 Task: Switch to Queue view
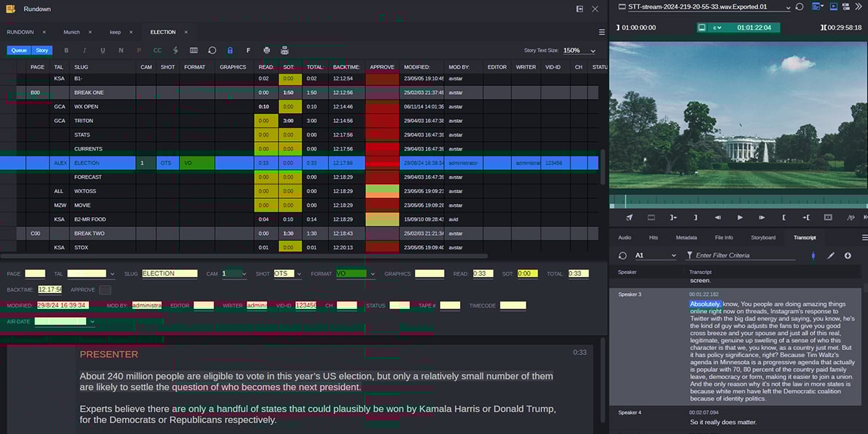point(19,51)
